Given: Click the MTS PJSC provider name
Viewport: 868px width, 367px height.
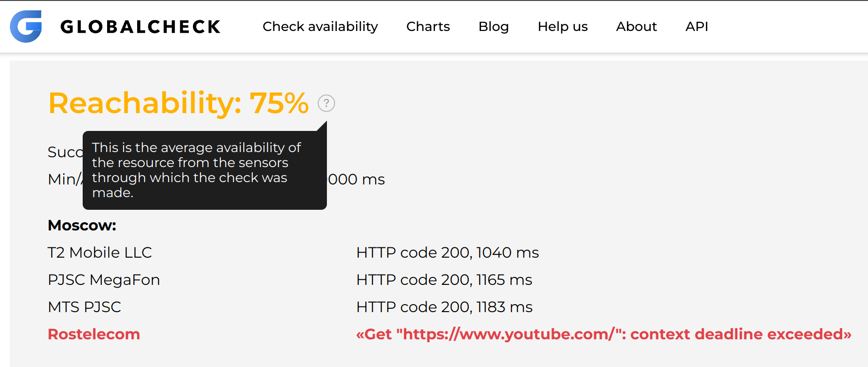Looking at the screenshot, I should [85, 307].
